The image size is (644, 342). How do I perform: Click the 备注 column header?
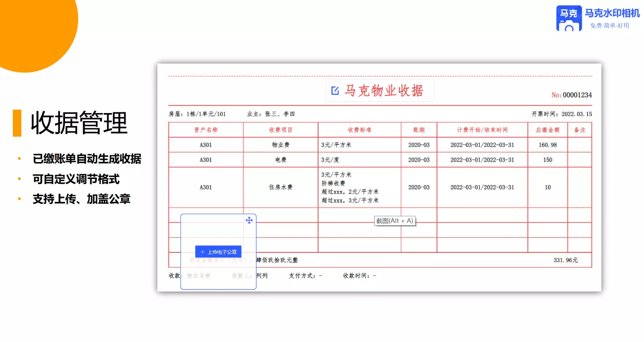[580, 130]
